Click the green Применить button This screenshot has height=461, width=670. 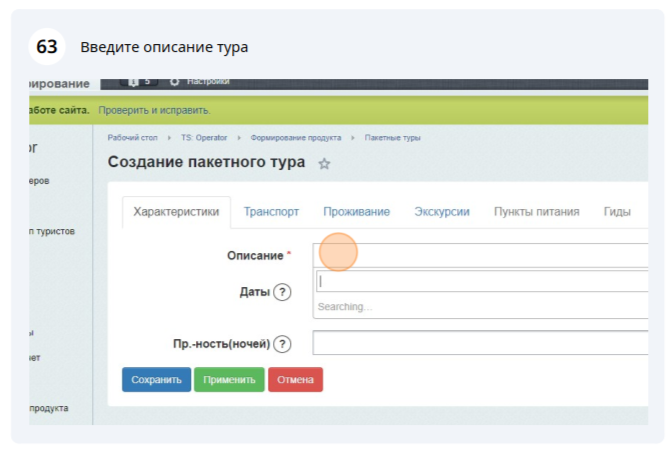[x=229, y=379]
